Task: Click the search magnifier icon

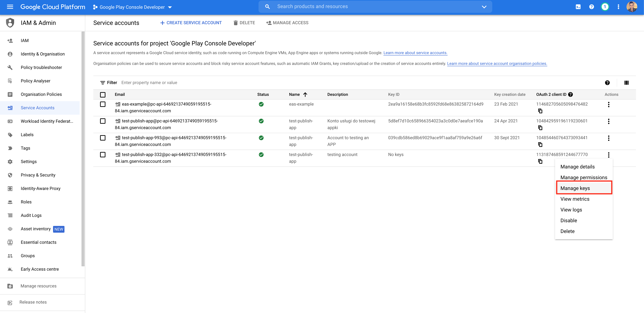Action: point(267,7)
